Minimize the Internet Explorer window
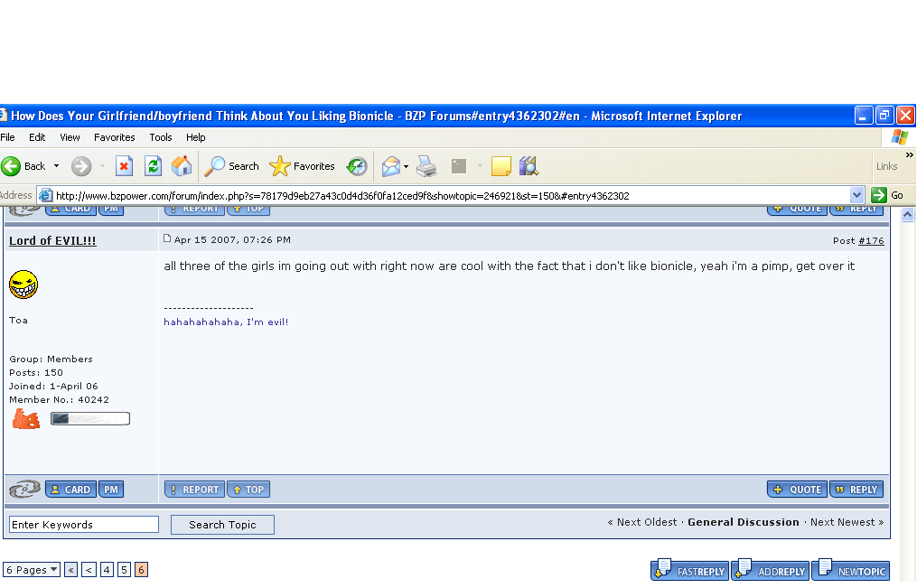Viewport: 917px width, 588px height. pyautogui.click(x=864, y=115)
